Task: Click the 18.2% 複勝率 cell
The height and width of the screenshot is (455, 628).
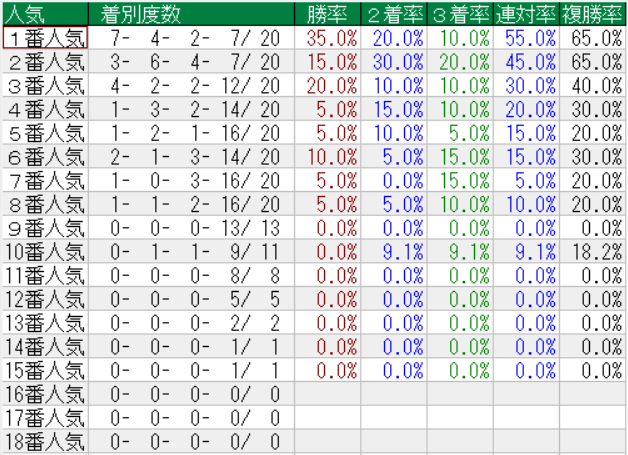Action: (595, 252)
